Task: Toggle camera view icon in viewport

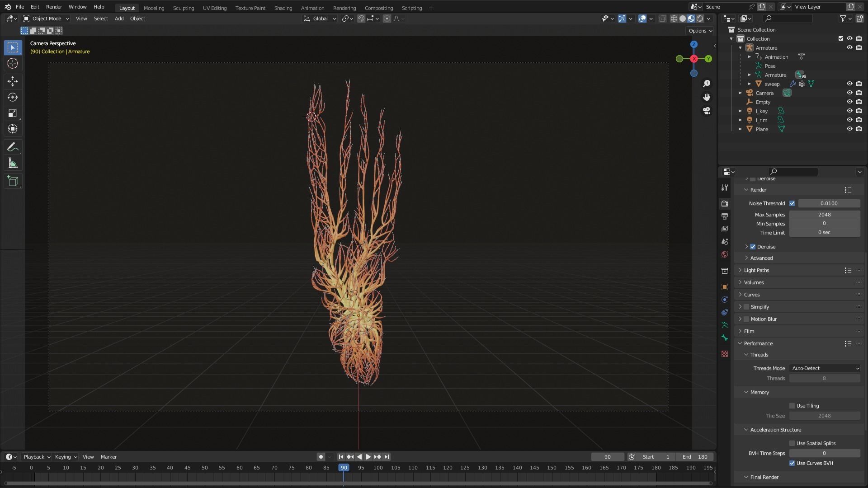Action: [707, 111]
